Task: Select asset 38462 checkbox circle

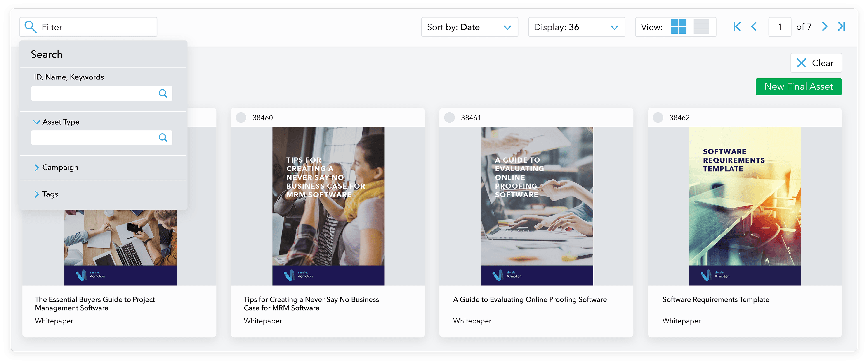Action: (x=658, y=118)
